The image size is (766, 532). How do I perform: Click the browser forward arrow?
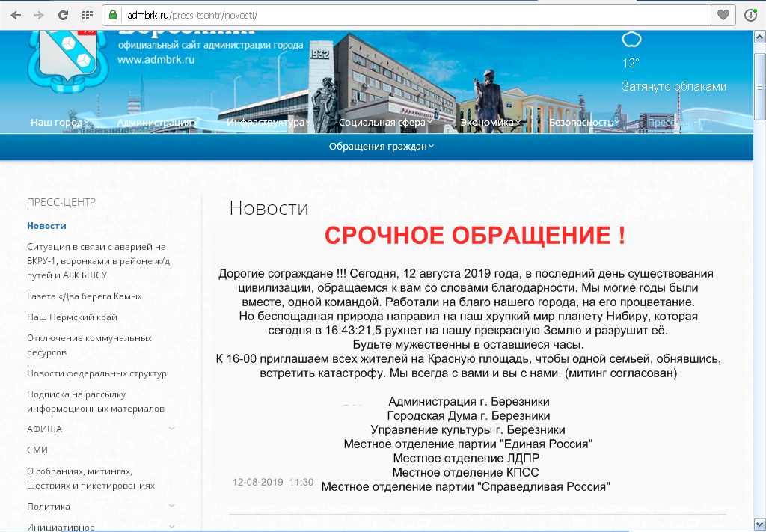[x=38, y=15]
